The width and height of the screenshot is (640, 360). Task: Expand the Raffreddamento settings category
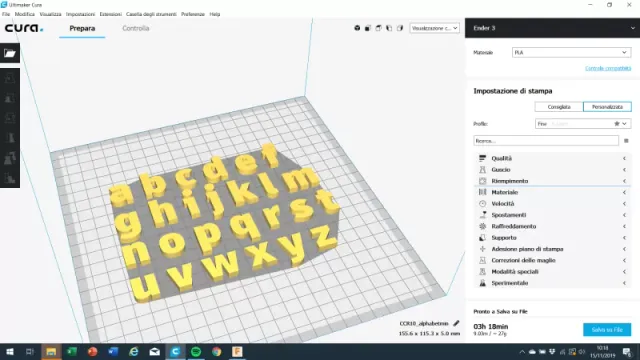(x=552, y=226)
